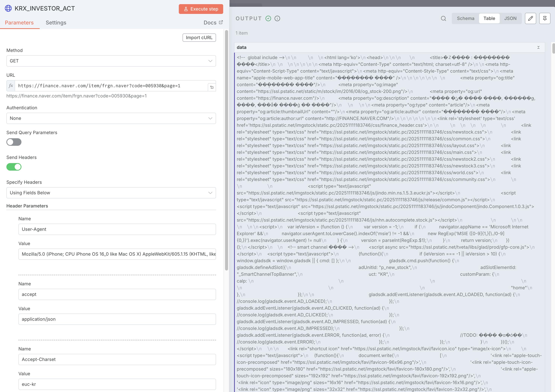Open the URL expression editor icon
Image resolution: width=555 pixels, height=392 pixels.
point(212,87)
